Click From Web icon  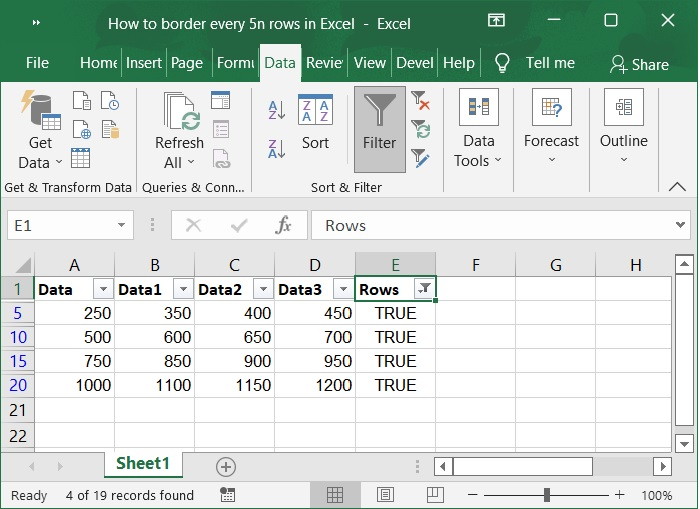(x=82, y=130)
